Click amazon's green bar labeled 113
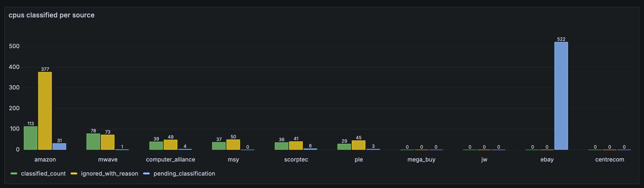The width and height of the screenshot is (644, 188). point(30,138)
